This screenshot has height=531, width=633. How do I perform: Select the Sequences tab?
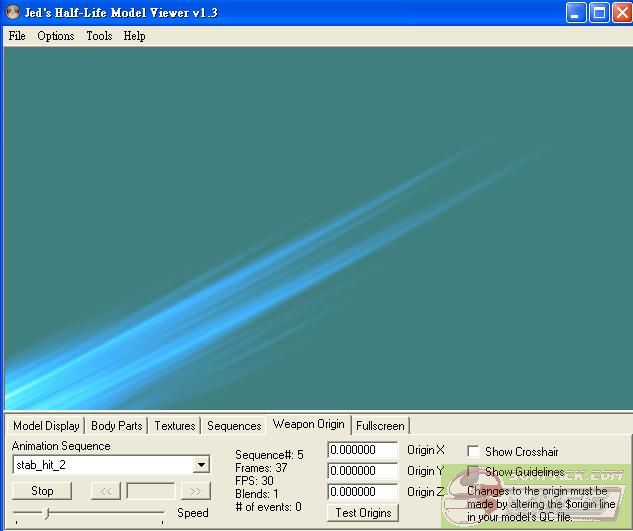[x=234, y=426]
